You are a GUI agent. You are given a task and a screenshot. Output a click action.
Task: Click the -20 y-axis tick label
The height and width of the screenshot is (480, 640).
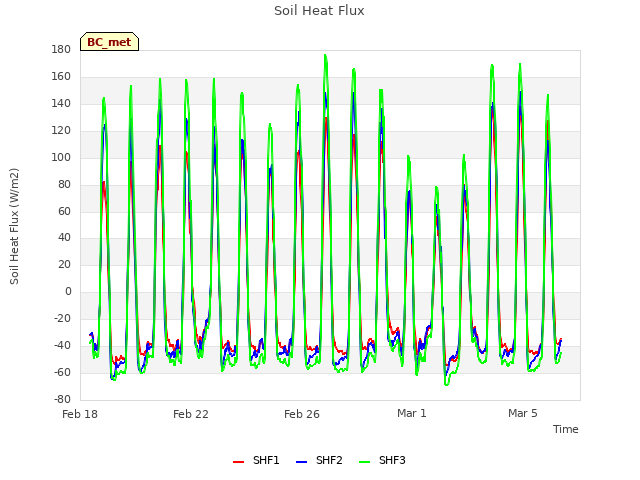point(62,318)
